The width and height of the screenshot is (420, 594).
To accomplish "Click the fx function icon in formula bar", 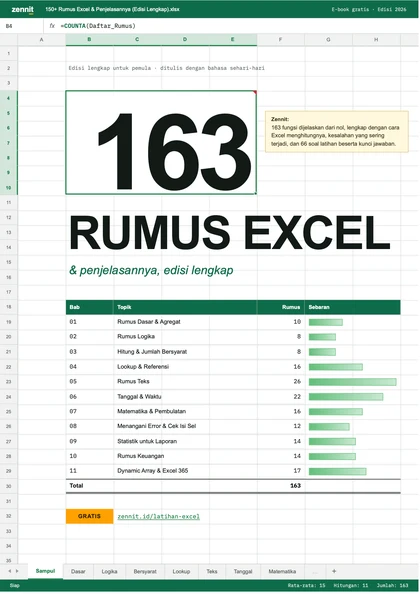I will (52, 26).
